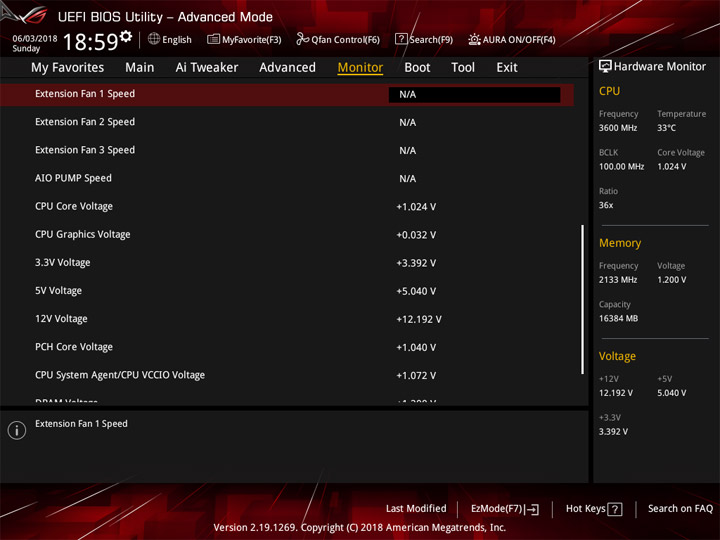This screenshot has width=720, height=540.
Task: Select the Monitor tab
Action: click(x=360, y=68)
